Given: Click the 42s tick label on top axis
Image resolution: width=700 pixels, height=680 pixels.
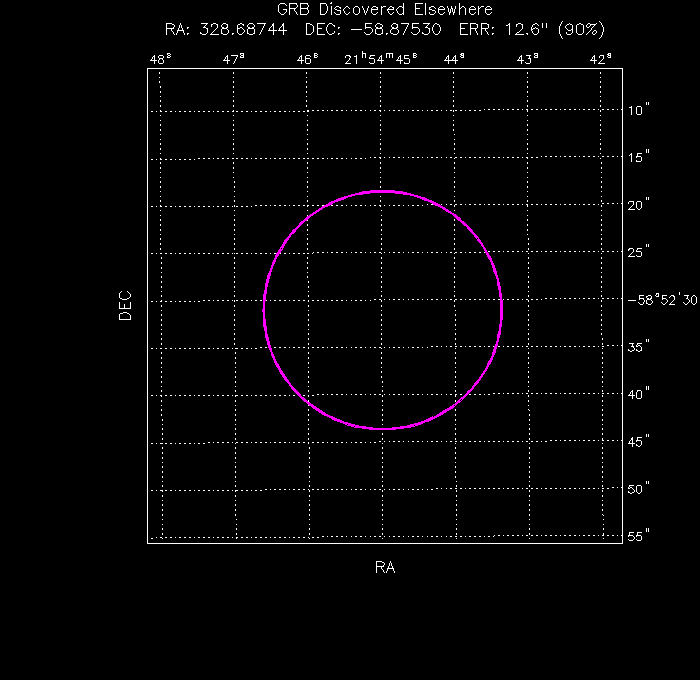Looking at the screenshot, I should click(601, 59).
